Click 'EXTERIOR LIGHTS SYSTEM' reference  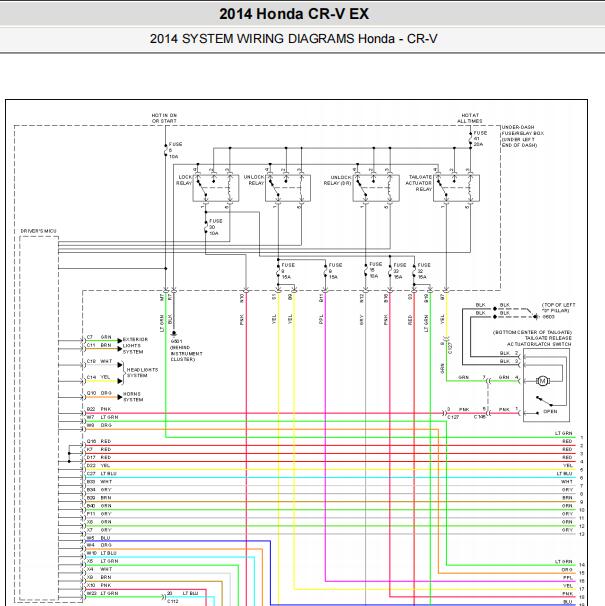coord(135,346)
